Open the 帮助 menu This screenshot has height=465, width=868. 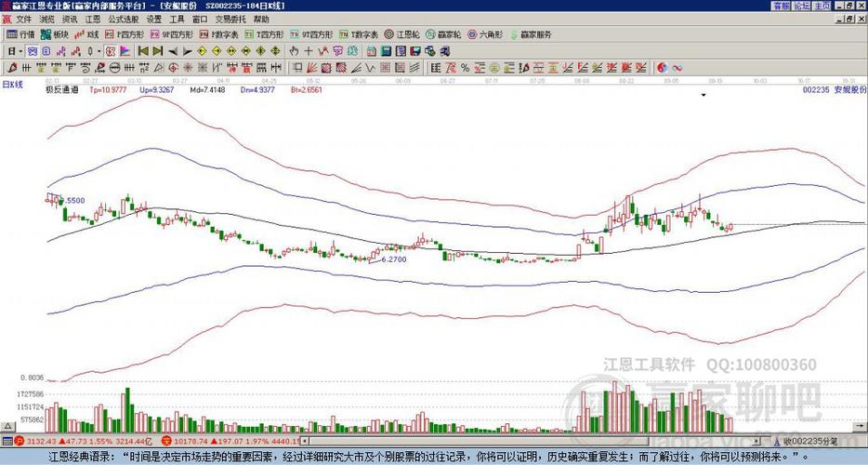(x=261, y=20)
